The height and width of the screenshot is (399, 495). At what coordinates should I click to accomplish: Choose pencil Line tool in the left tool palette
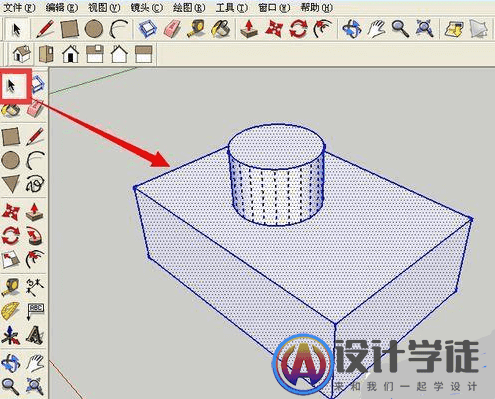tap(35, 136)
